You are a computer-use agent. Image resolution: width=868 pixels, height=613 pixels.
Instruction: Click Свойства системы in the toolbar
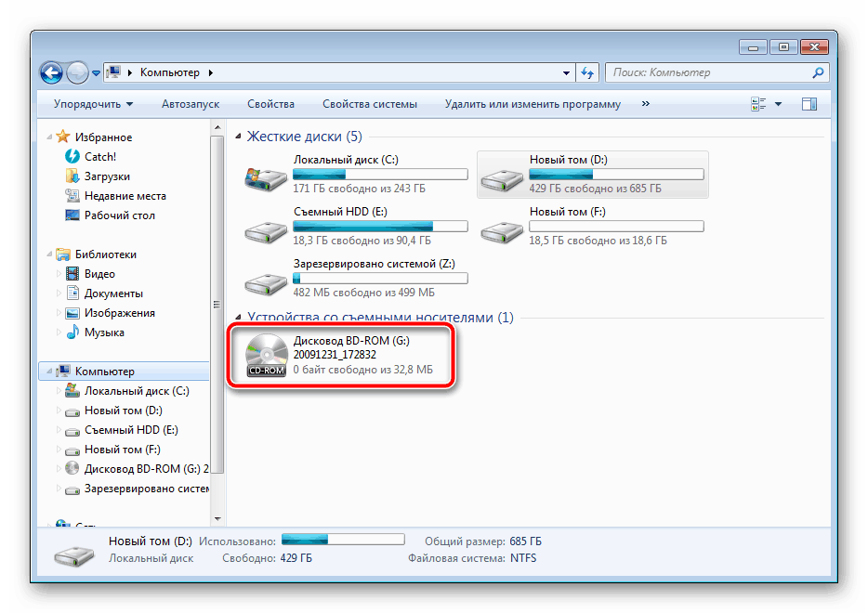click(x=369, y=104)
